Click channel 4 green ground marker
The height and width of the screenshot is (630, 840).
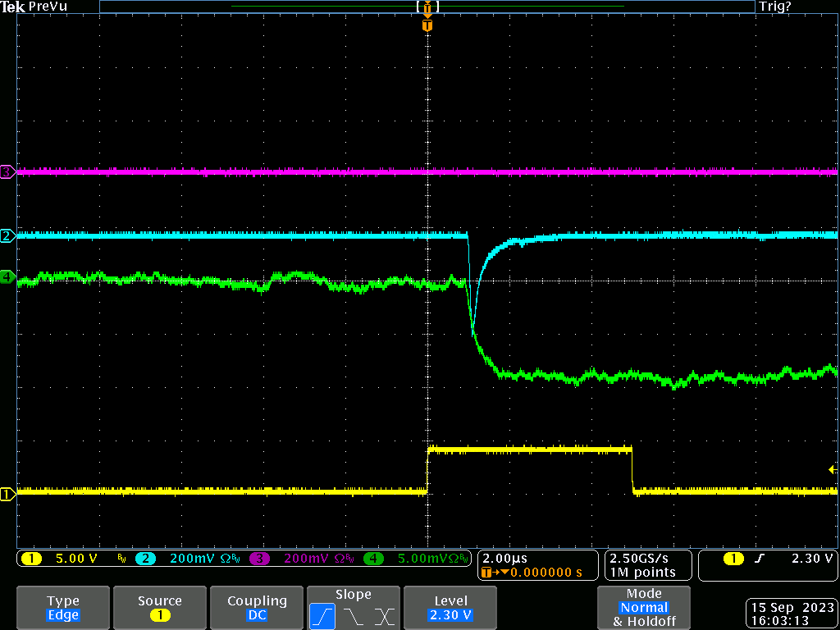click(7, 277)
